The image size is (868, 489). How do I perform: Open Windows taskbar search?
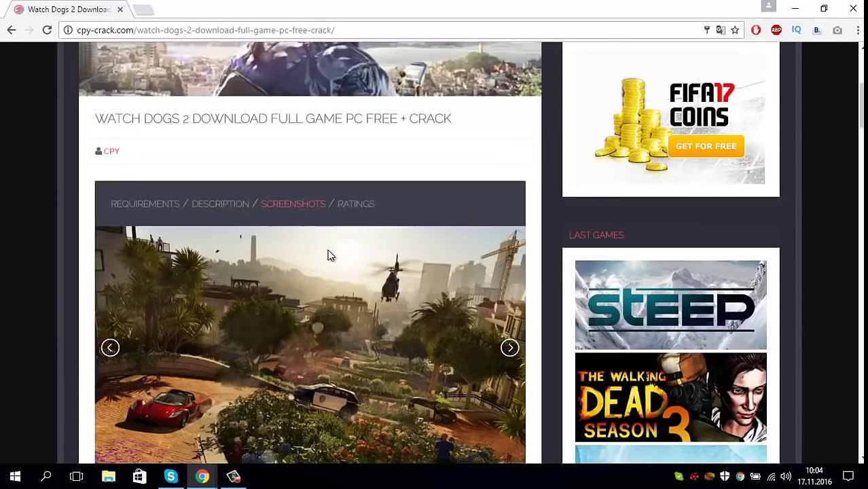coord(46,477)
